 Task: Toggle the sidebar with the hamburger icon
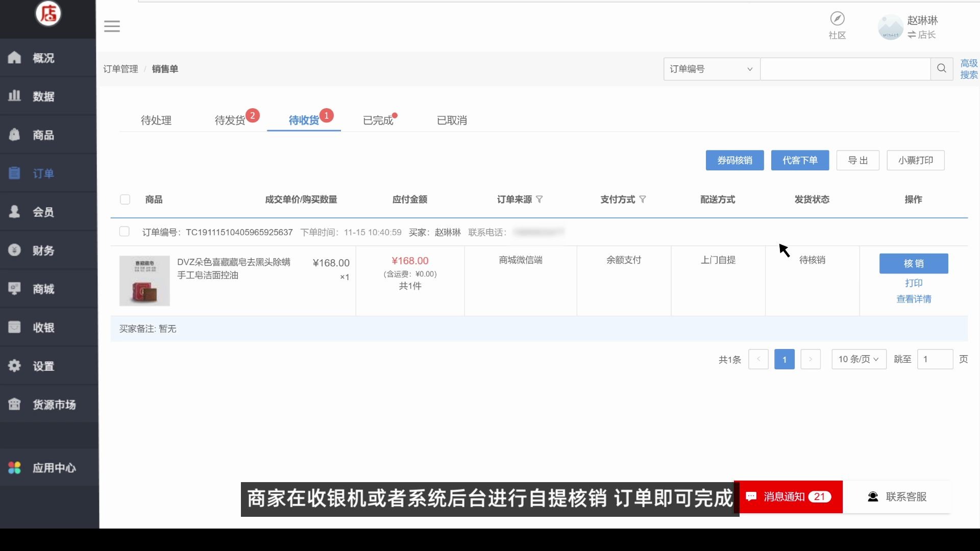tap(112, 26)
